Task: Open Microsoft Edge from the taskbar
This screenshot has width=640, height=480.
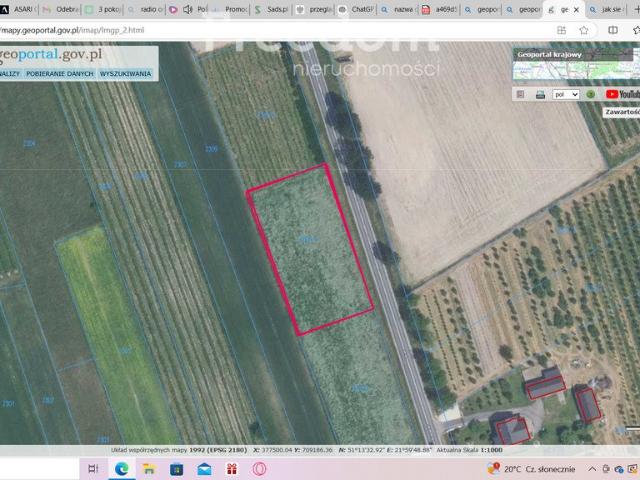Action: 122,468
